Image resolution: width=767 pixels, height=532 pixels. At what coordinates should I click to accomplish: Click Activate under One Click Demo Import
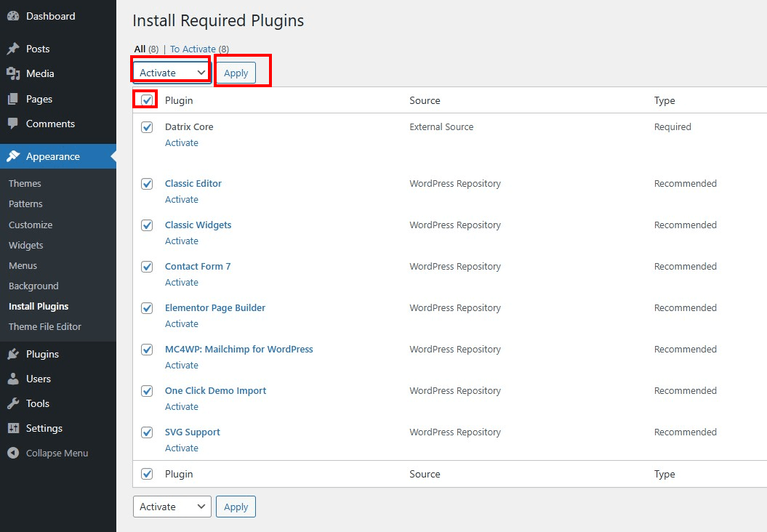182,407
